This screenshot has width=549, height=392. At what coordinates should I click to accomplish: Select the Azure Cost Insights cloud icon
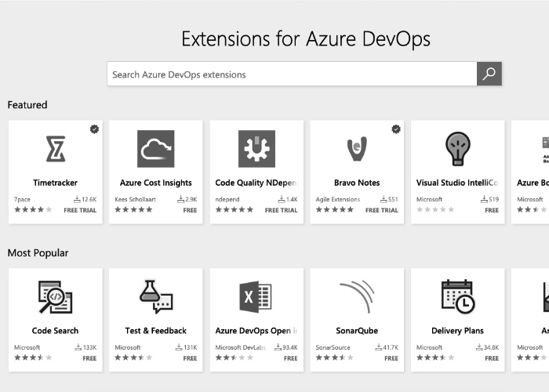(155, 148)
